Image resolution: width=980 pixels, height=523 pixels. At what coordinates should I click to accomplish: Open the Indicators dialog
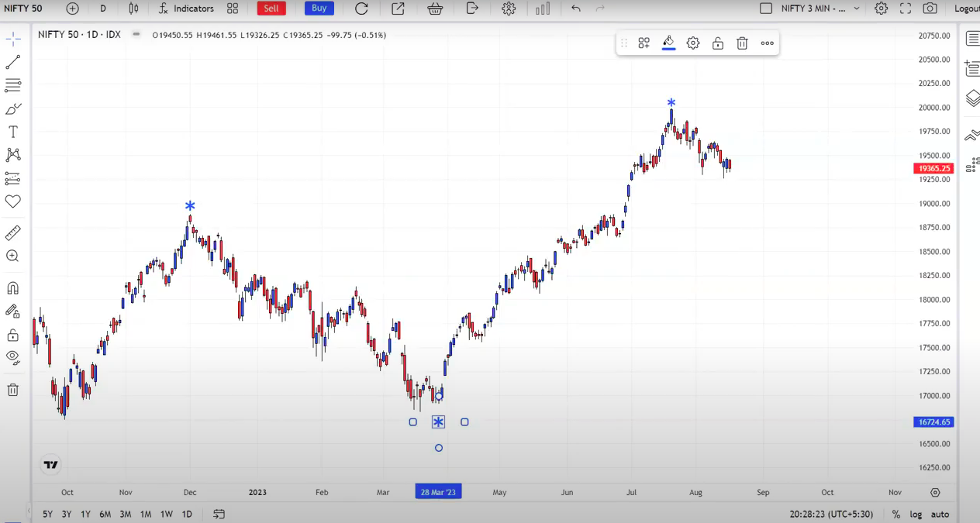[186, 9]
